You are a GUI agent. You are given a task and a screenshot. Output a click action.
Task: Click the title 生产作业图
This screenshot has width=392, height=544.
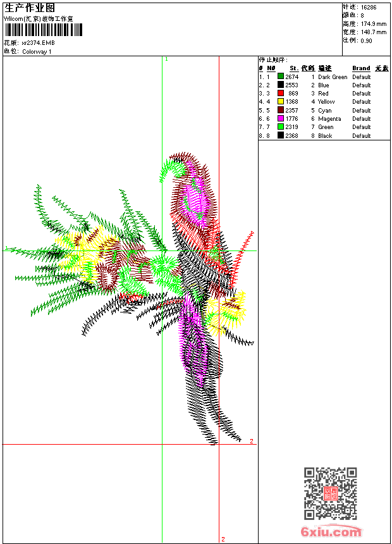[x=30, y=8]
